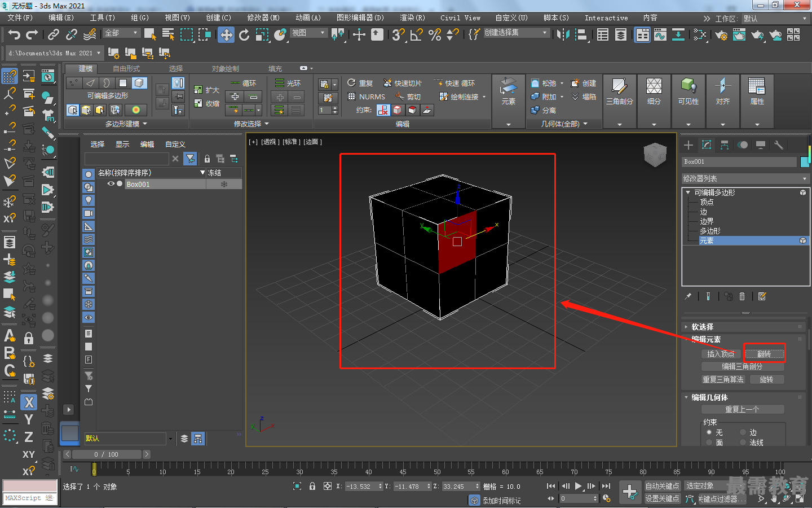812x508 pixels.
Task: Open the 创建选择集 named selection dropdown
Action: pos(517,33)
